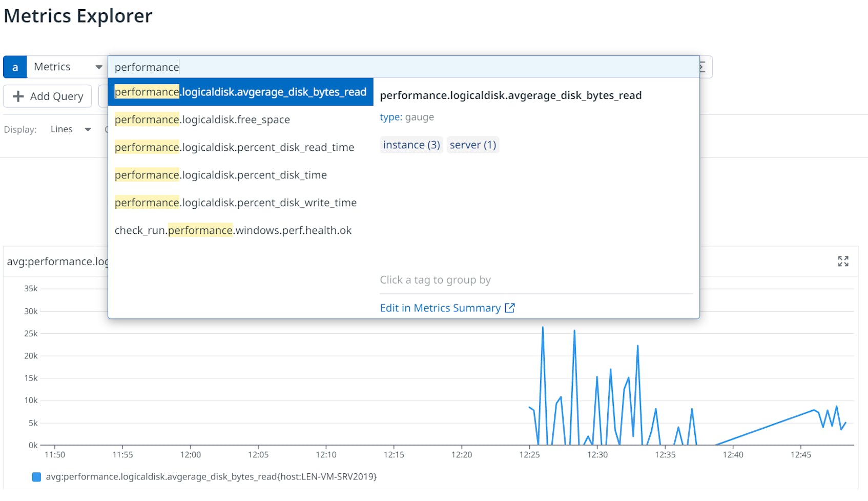Click the external link icon next to Edit in Metrics Summary

point(510,308)
